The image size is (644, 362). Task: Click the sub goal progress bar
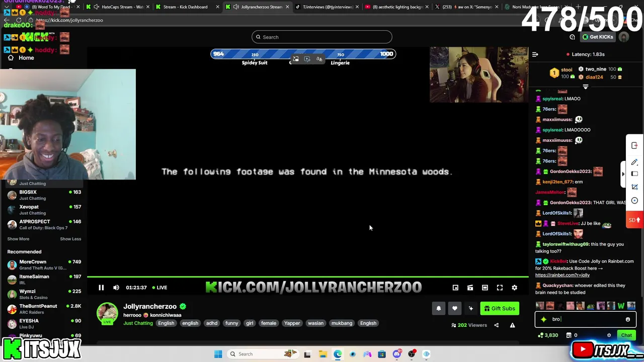[x=303, y=54]
